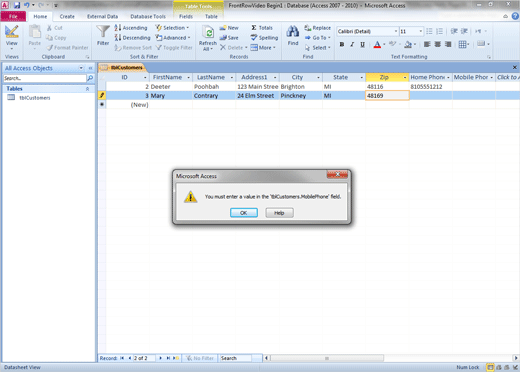The image size is (520, 372).
Task: Run Spelling check
Action: (264, 38)
